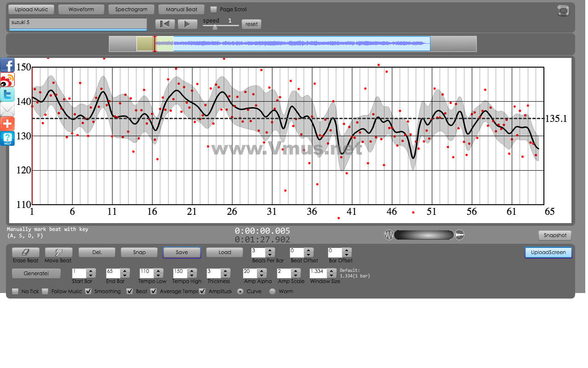The height and width of the screenshot is (368, 588).
Task: Share via the Twitter bird icon
Action: tap(7, 94)
